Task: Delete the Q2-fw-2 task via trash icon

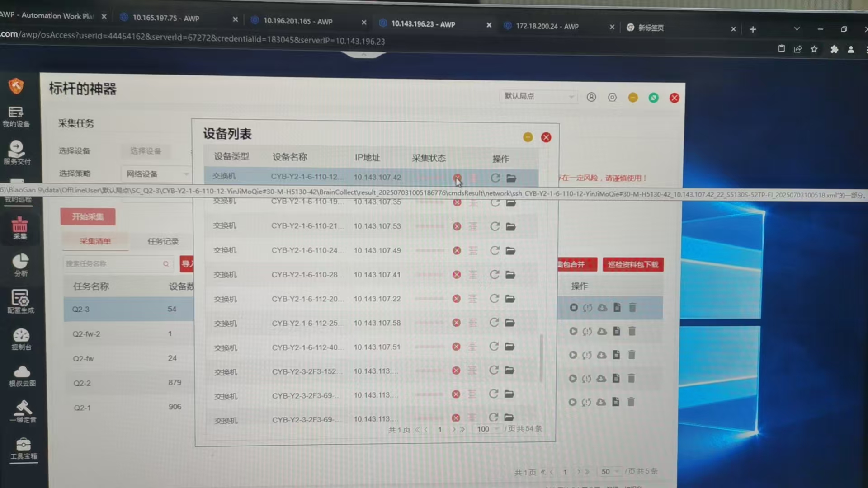Action: point(632,331)
